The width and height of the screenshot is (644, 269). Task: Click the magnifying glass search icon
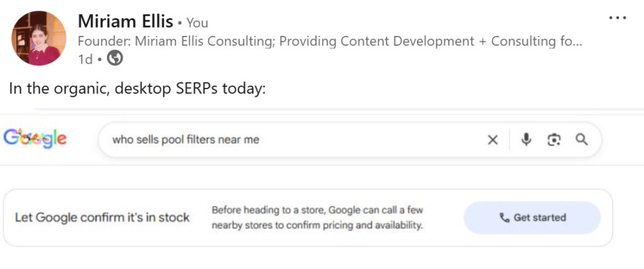click(x=582, y=140)
